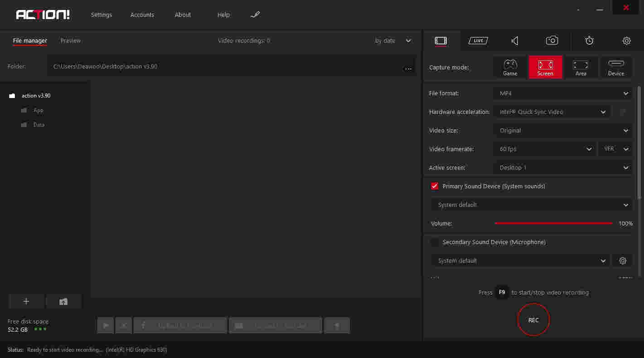Screen dimensions: 644x358
Task: Select the 'action v3.90' folder in tree
Action: [30, 96]
